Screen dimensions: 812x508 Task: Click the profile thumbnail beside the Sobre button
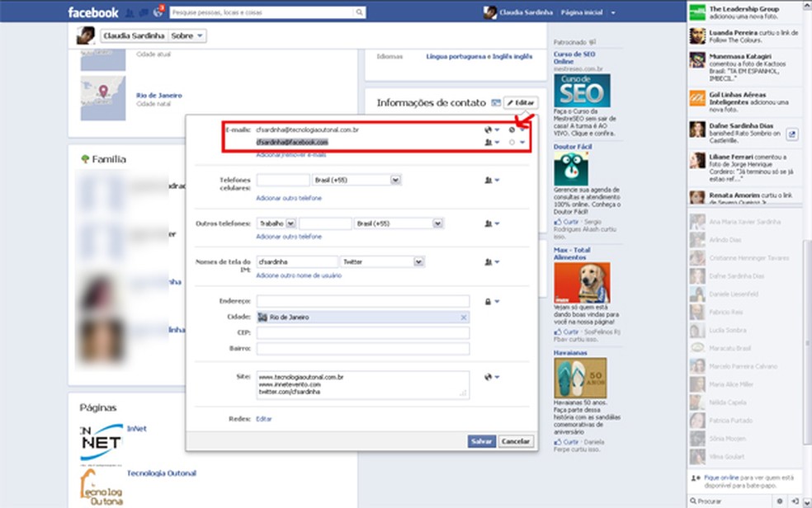point(86,35)
